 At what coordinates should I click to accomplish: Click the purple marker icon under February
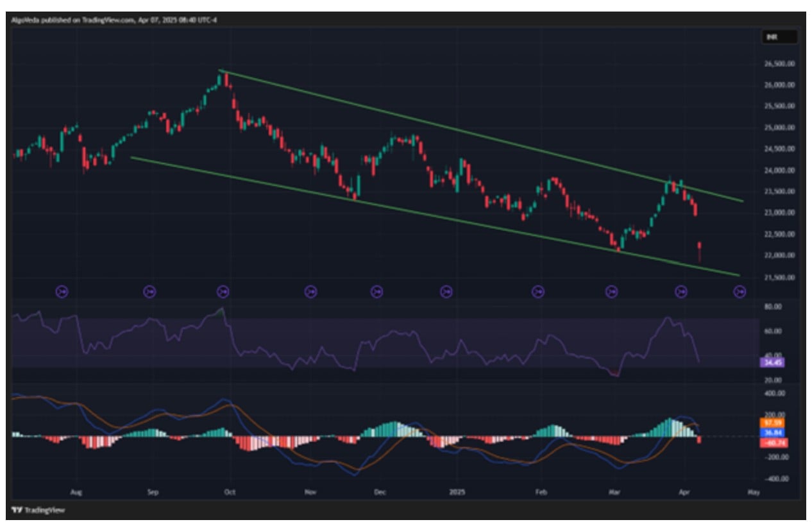539,290
